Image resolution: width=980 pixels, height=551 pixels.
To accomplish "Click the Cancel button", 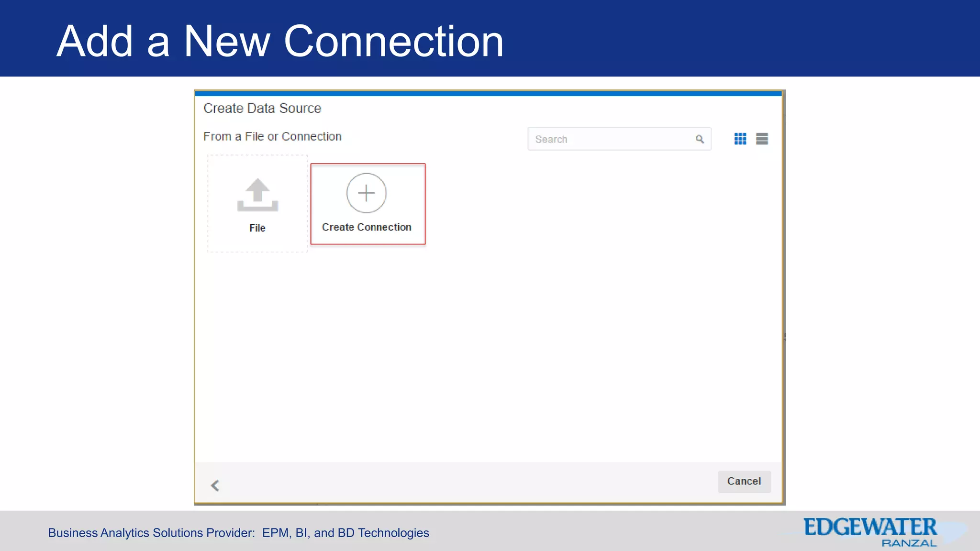I will coord(744,481).
